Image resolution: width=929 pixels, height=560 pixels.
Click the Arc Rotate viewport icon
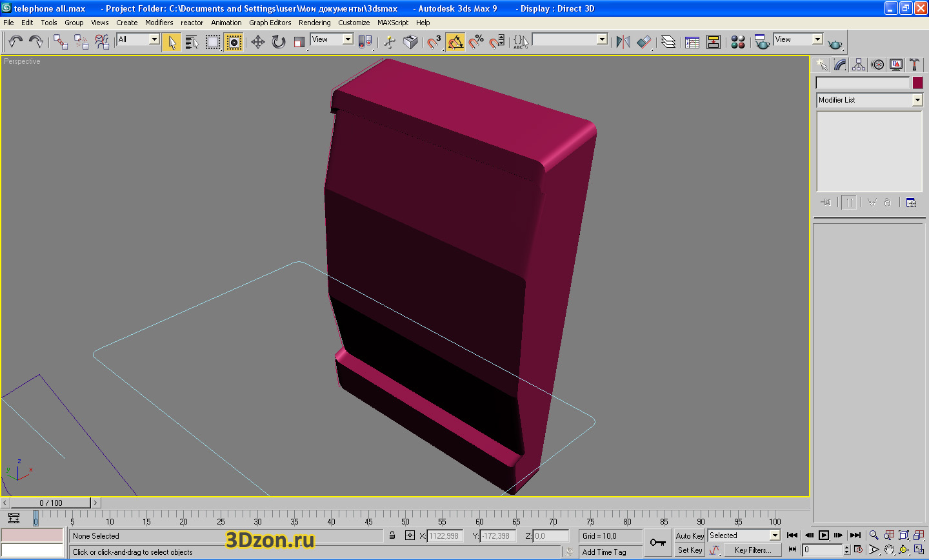pos(904,550)
